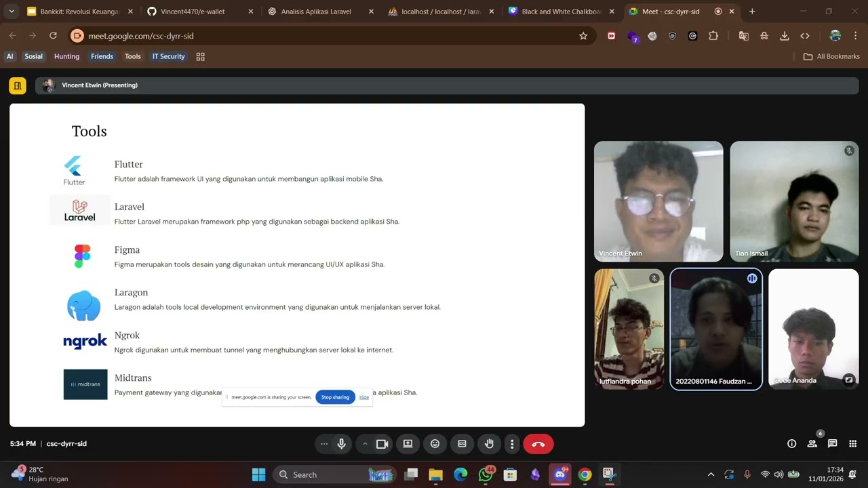Screen dimensions: 868x488
Task: Open Chrome profile avatar
Action: [835, 36]
